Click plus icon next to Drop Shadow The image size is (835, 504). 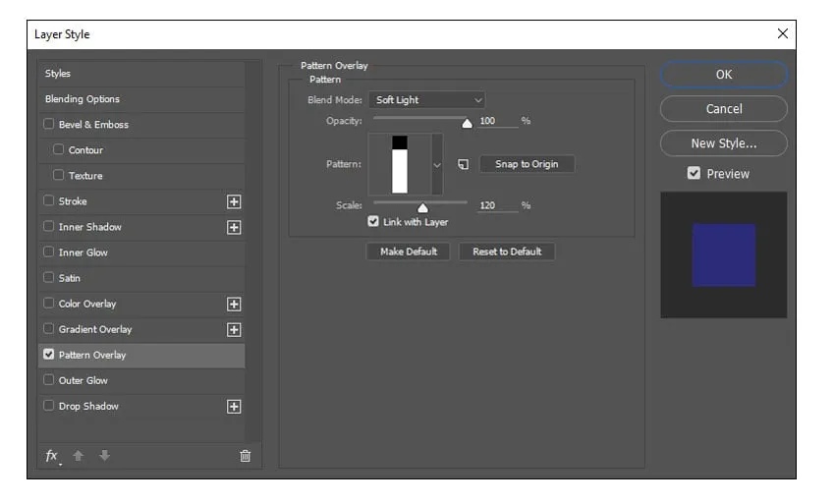click(x=234, y=406)
